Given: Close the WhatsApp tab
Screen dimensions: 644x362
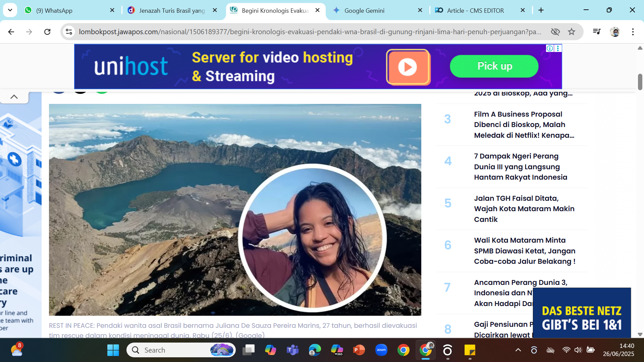Looking at the screenshot, I should pos(112,10).
